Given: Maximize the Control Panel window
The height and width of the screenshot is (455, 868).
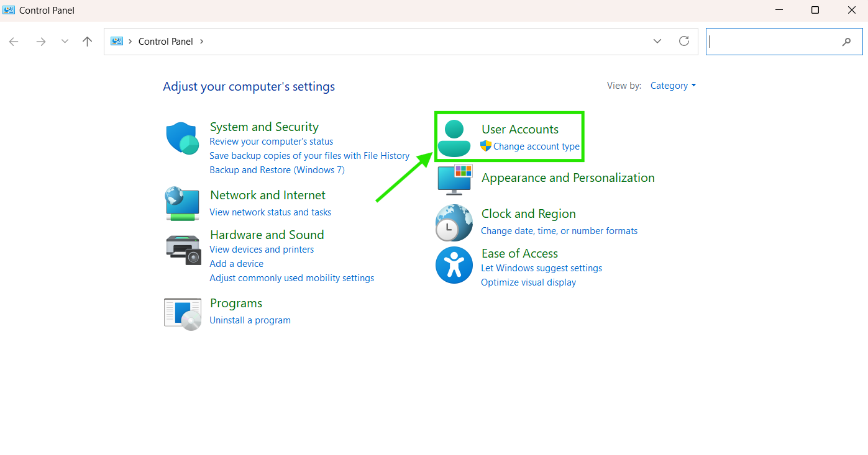Looking at the screenshot, I should (x=815, y=10).
